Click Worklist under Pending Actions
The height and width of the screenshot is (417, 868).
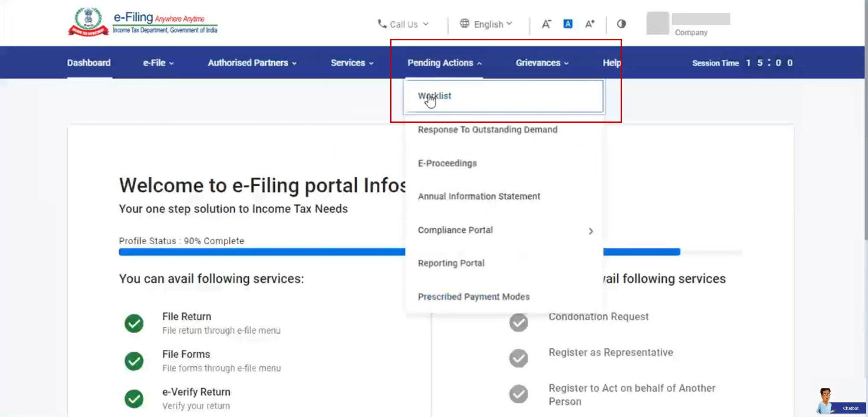pos(434,96)
